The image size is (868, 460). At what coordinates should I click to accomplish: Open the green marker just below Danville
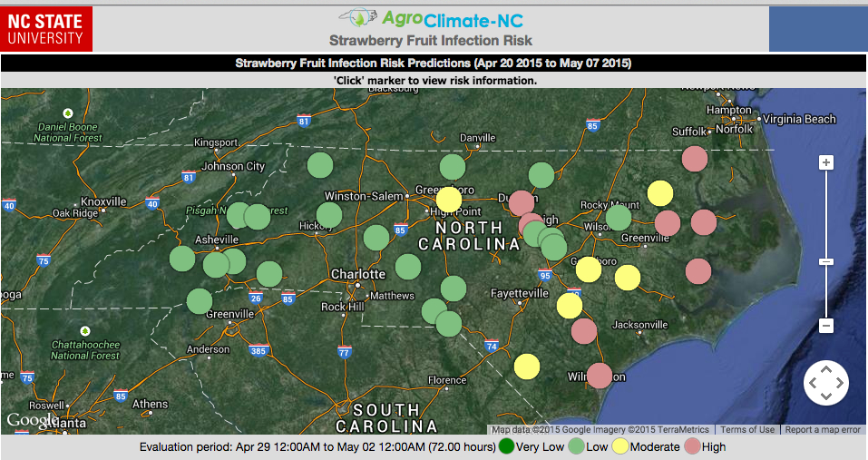(x=453, y=167)
